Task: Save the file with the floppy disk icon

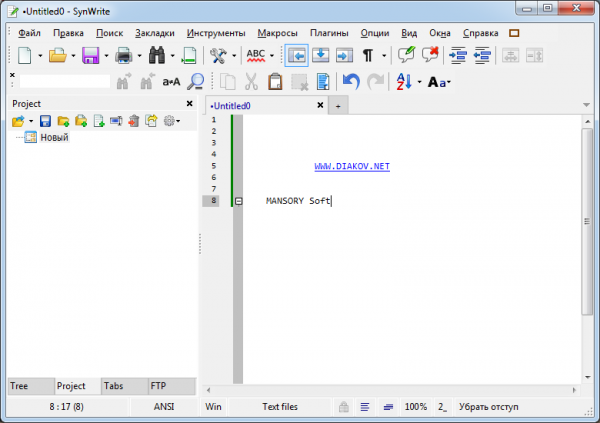Action: click(x=91, y=56)
